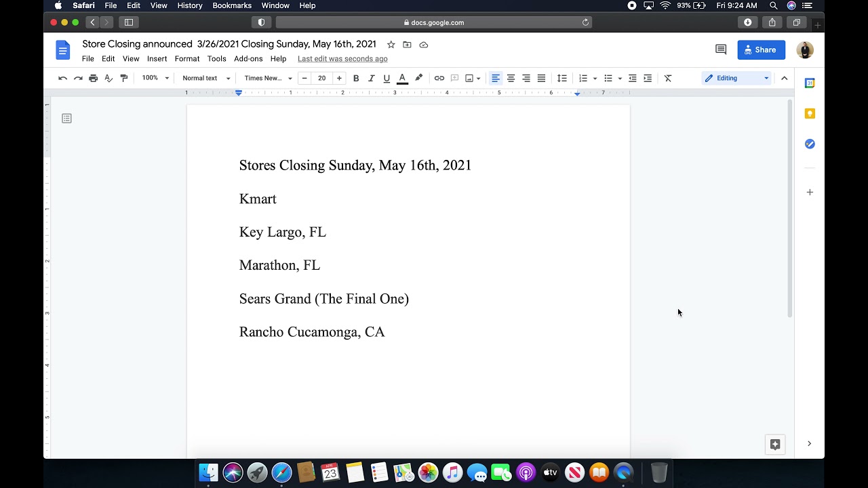Viewport: 868px width, 488px height.
Task: Click the Explore button at bottom right
Action: [x=775, y=445]
